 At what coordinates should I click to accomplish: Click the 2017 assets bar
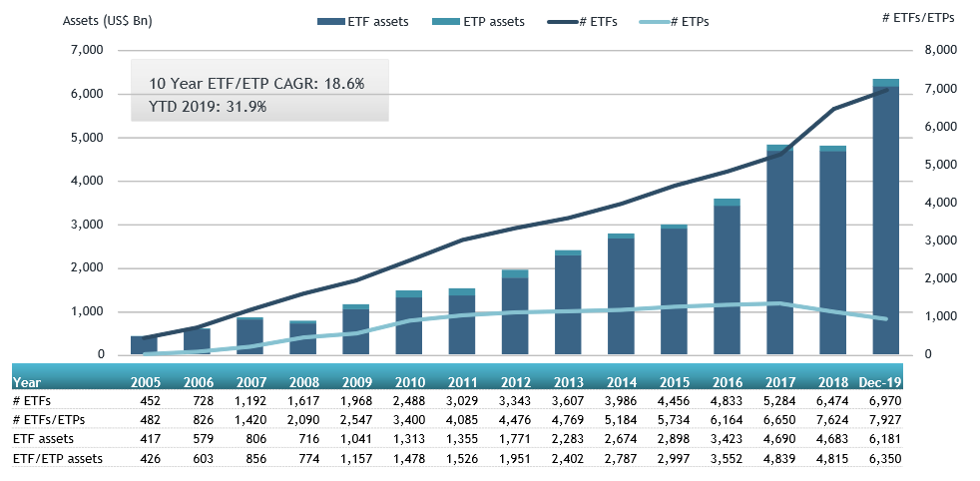point(780,251)
